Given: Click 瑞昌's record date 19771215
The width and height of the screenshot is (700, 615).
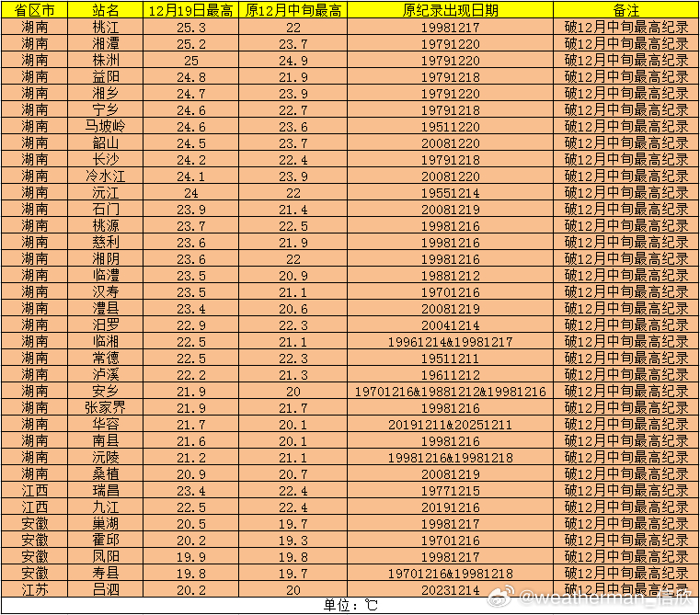Looking at the screenshot, I should (451, 491).
